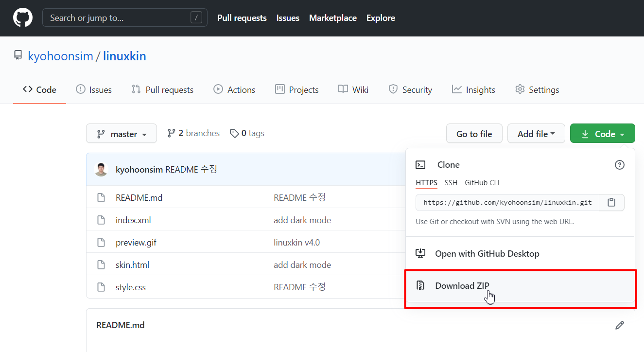
Task: Choose Open with GitHub Desktop
Action: 520,253
